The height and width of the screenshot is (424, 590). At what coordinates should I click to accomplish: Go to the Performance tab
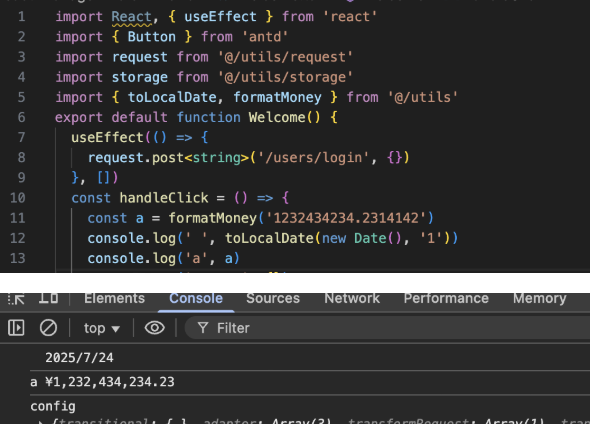click(x=446, y=298)
